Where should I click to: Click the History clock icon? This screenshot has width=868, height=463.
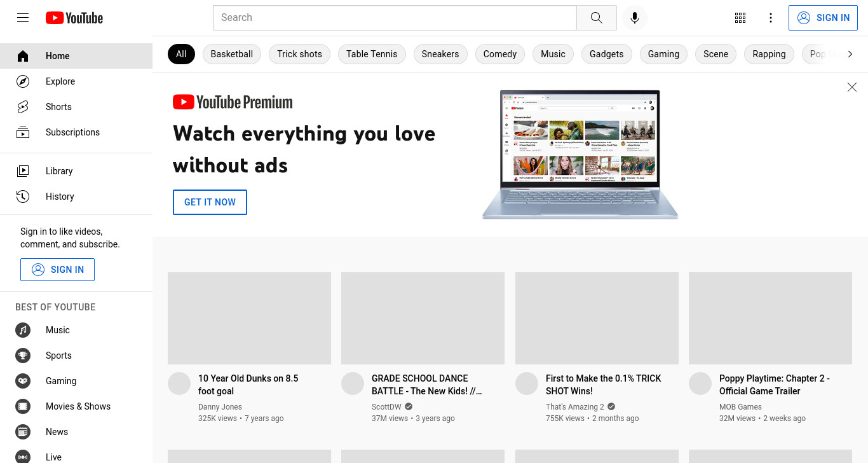[x=23, y=197]
